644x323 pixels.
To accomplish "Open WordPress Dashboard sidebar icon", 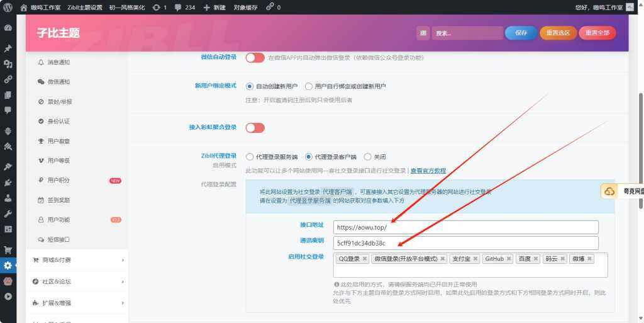I will pyautogui.click(x=8, y=28).
